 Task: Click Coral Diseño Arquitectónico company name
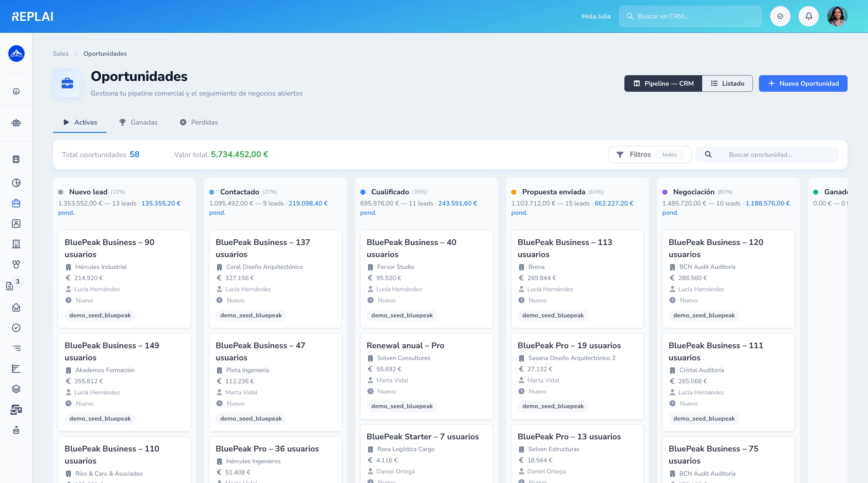click(264, 267)
